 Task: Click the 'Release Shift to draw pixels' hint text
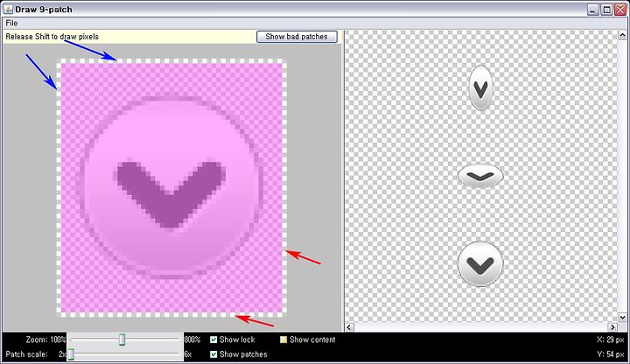52,37
